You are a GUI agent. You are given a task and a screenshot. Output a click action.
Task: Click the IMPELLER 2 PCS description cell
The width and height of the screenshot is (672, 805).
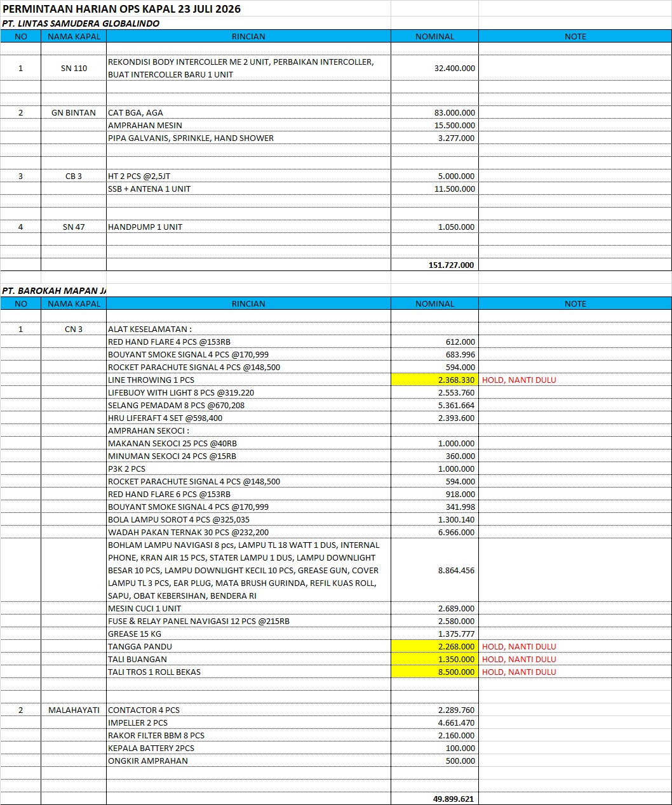[x=248, y=722]
